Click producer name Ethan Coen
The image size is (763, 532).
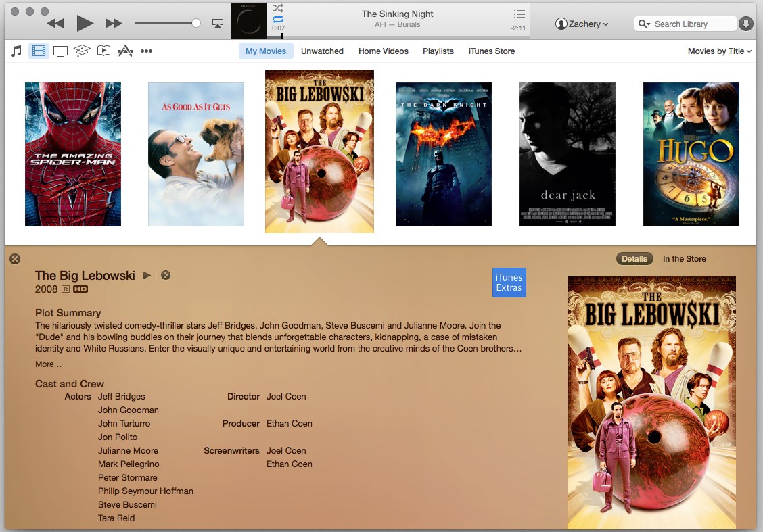tap(289, 424)
